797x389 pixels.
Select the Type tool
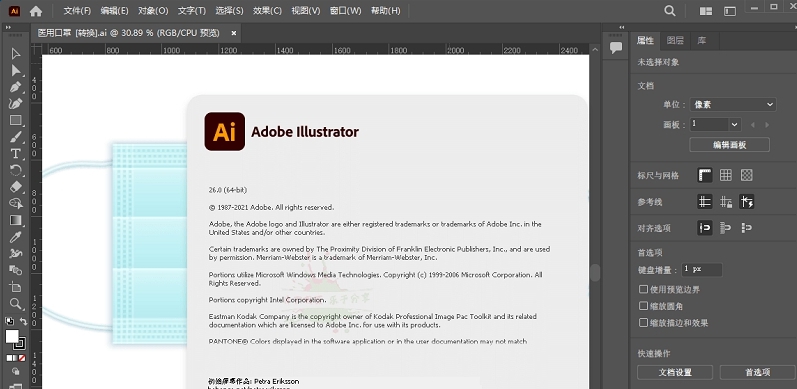pos(16,154)
